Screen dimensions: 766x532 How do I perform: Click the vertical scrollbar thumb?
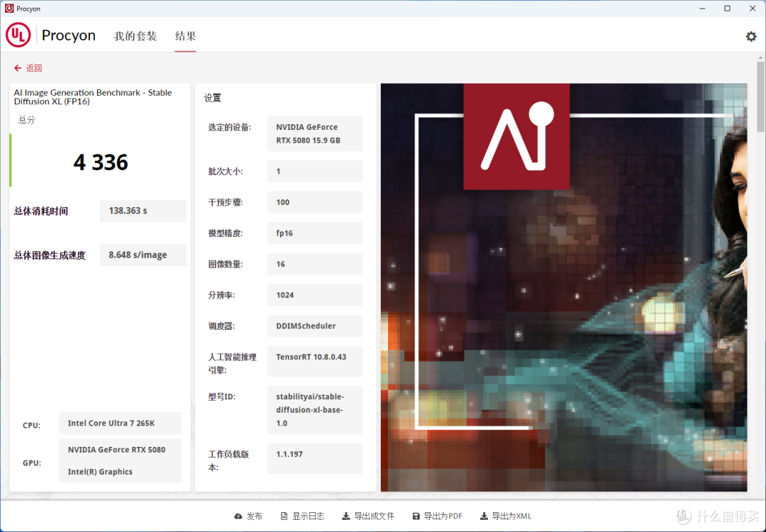click(x=760, y=96)
